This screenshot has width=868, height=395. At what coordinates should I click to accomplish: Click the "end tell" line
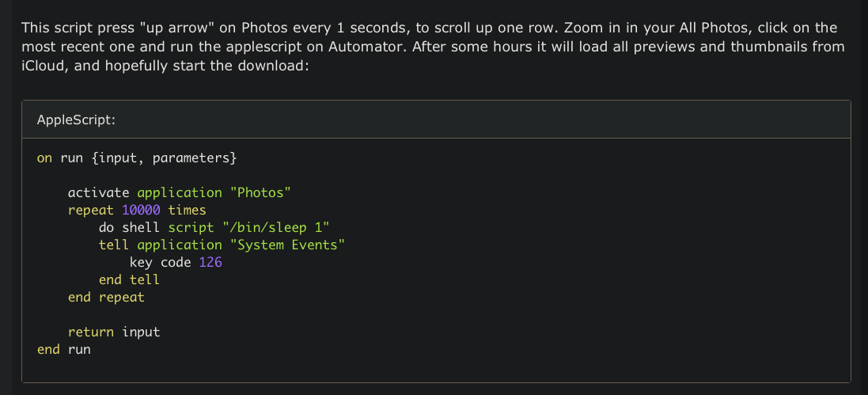[x=129, y=279]
